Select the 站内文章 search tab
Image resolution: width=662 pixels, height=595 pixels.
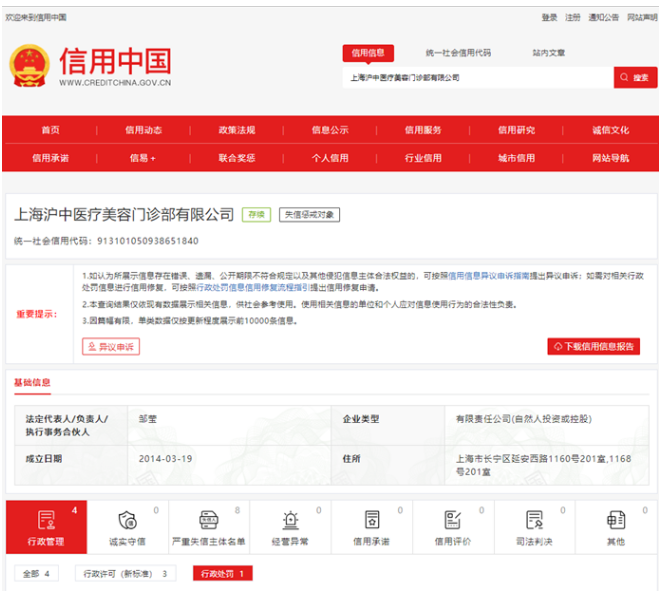point(548,53)
